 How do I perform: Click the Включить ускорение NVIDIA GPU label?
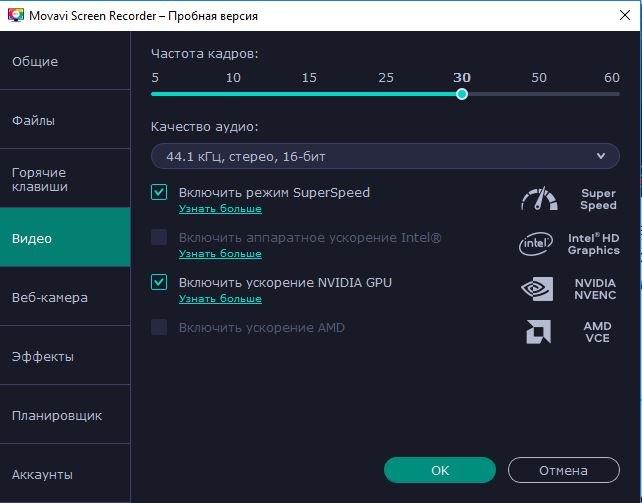285,282
